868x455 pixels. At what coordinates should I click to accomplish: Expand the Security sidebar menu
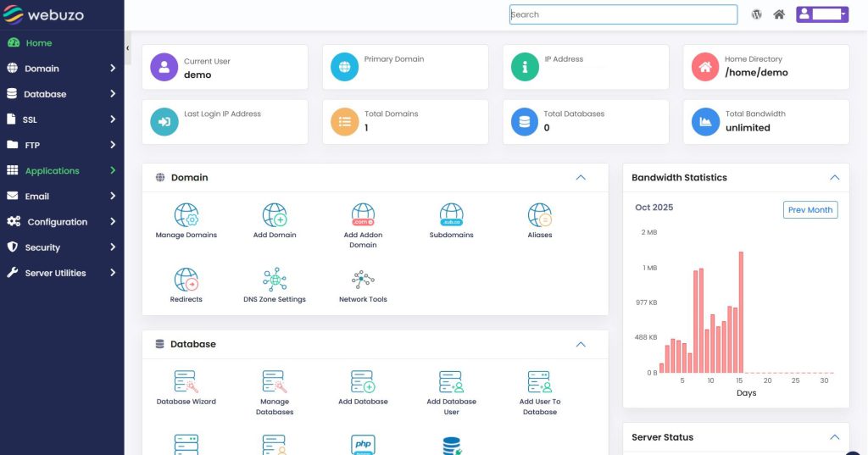61,247
